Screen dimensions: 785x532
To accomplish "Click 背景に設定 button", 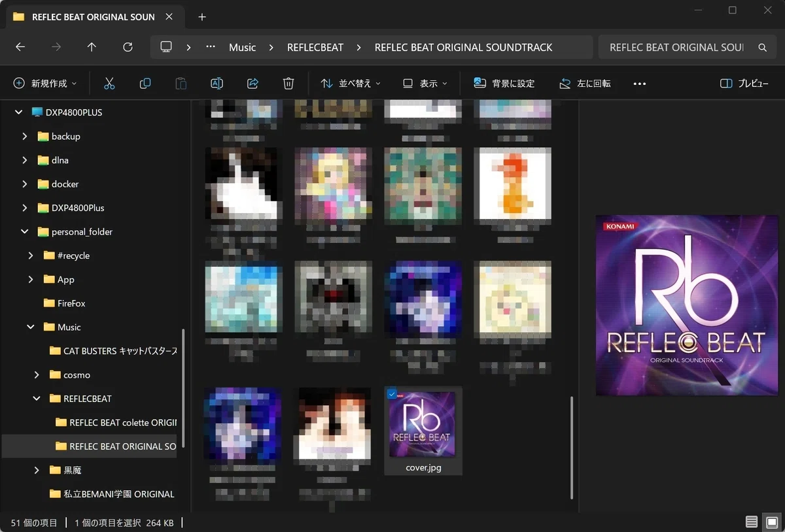I will [x=504, y=84].
